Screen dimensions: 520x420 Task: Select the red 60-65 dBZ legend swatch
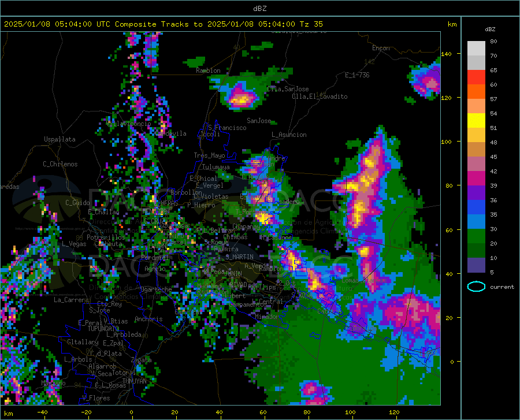(x=476, y=77)
